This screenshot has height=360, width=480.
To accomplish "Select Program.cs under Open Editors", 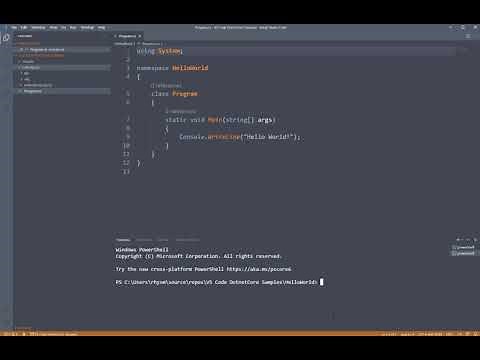I will (x=64, y=49).
